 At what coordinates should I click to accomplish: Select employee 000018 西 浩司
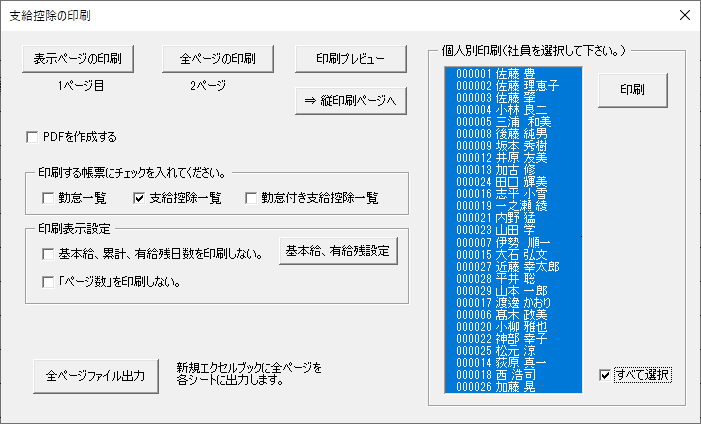click(x=514, y=375)
